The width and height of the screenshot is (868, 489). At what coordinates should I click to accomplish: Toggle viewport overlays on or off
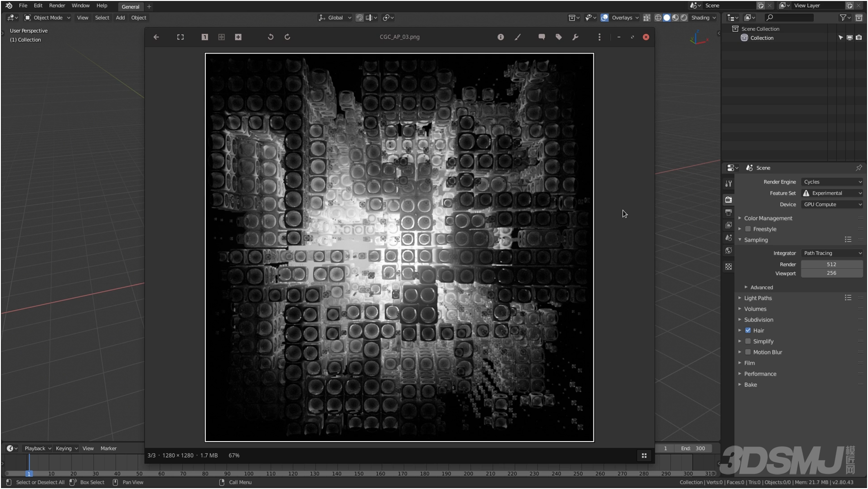point(604,18)
